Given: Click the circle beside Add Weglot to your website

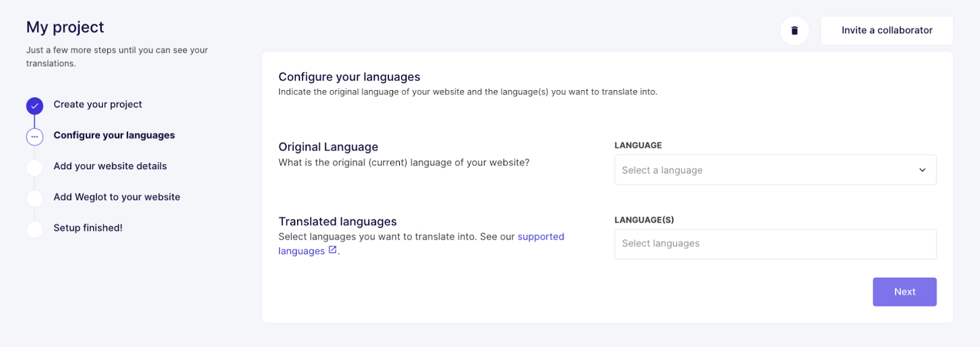Looking at the screenshot, I should point(35,198).
